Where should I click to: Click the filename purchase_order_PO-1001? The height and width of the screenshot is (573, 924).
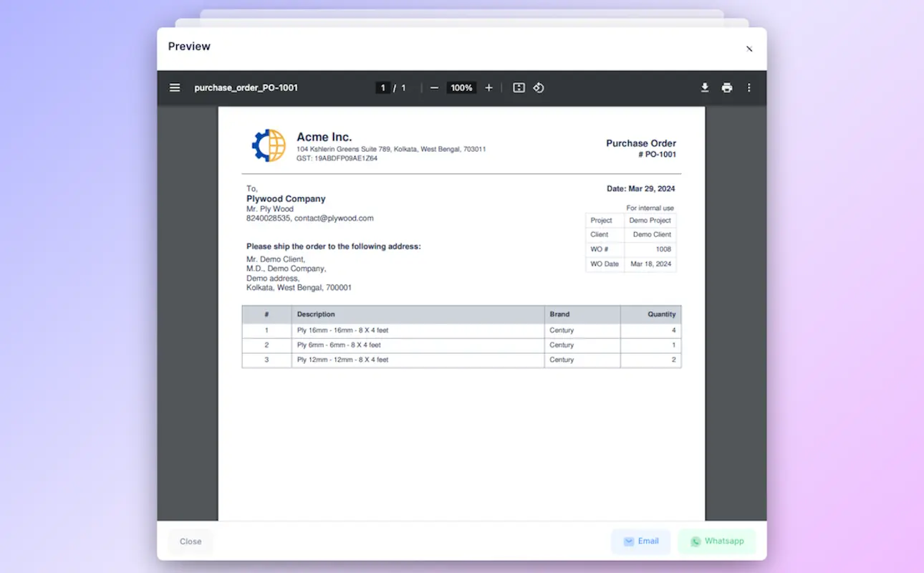[246, 87]
